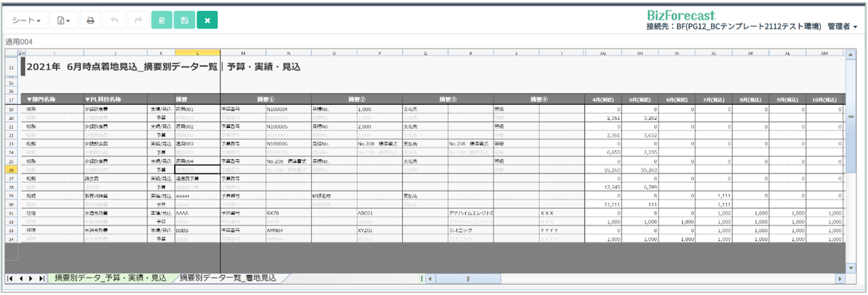Click the undo arrow icon
868x295 pixels.
point(114,20)
